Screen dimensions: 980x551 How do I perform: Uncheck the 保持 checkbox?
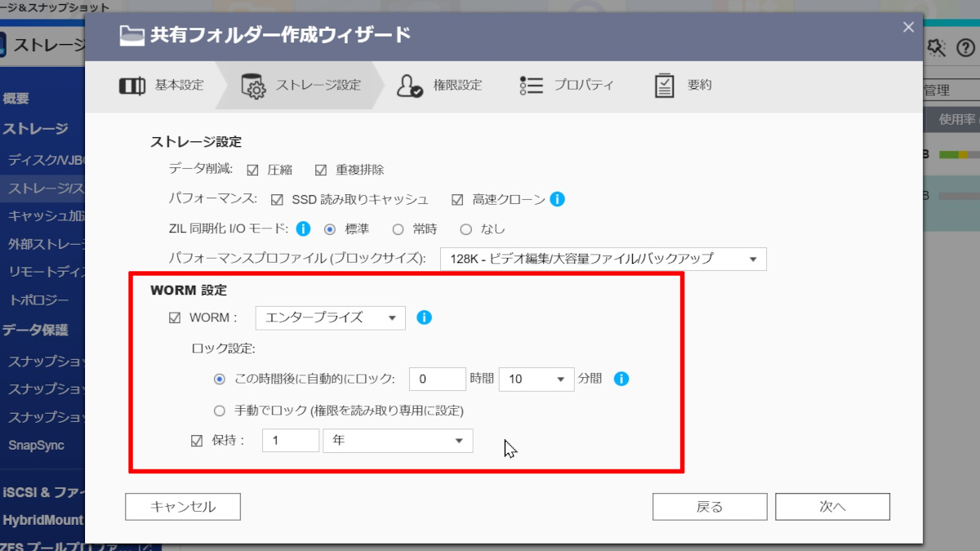click(197, 441)
